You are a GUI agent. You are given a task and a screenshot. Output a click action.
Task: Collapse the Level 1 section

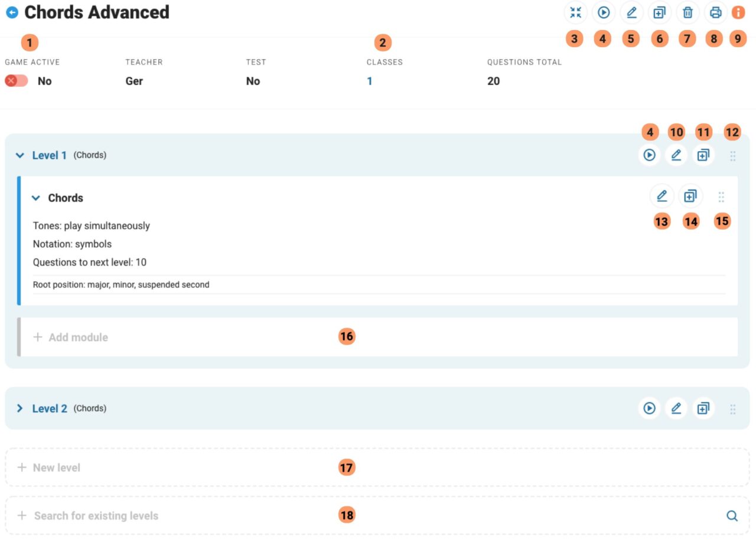point(19,155)
